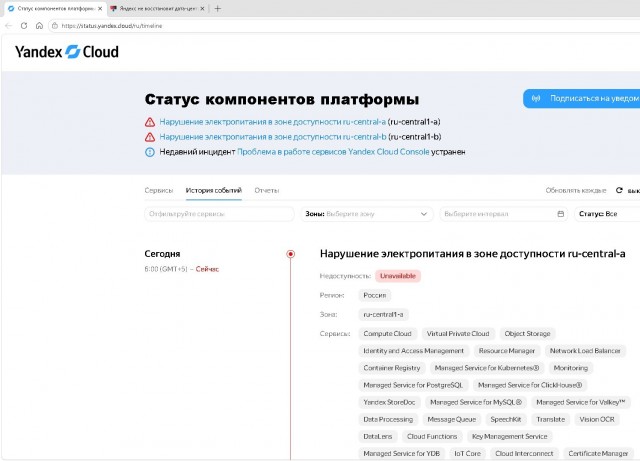Screen dimensions: 640x461
Task: Switch to the second Яндекс browser tab
Action: coord(158,9)
